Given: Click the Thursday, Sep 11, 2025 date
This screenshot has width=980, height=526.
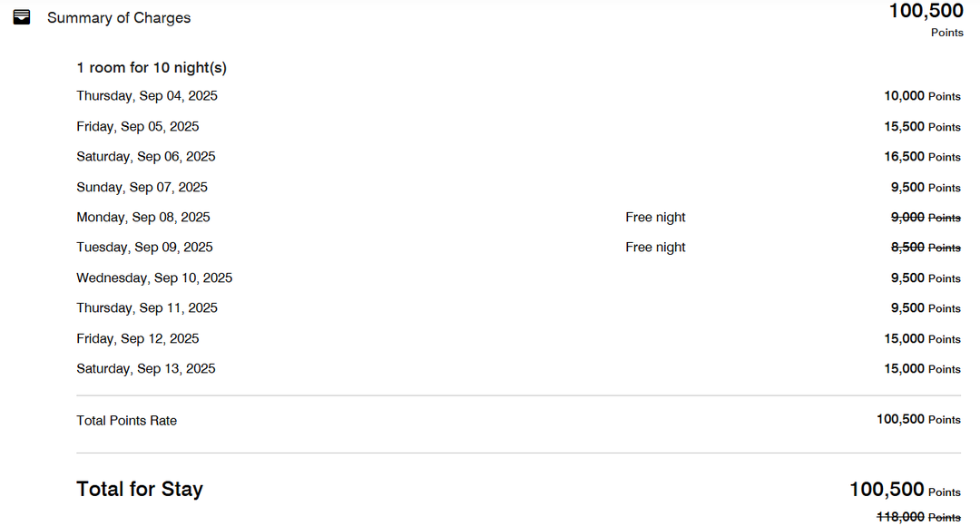Looking at the screenshot, I should [x=147, y=308].
